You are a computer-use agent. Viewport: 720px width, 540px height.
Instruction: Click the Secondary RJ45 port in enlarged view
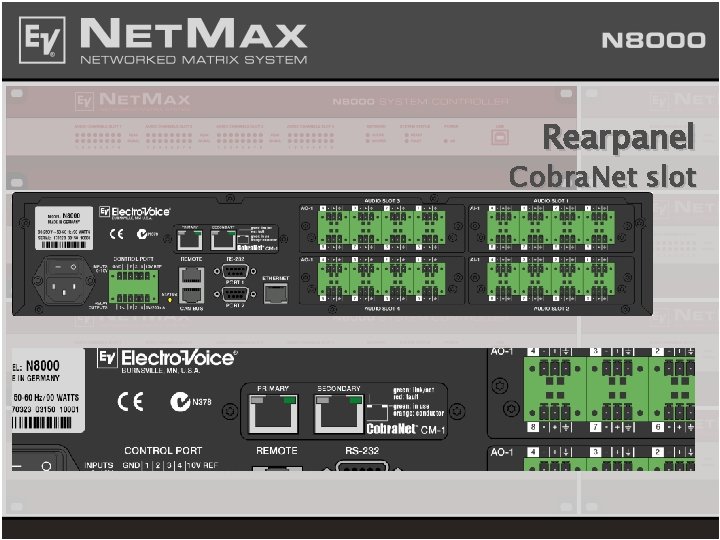tap(339, 414)
